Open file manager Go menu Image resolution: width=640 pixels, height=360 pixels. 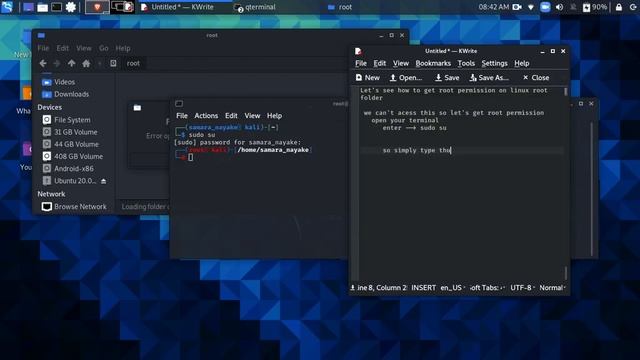point(104,48)
